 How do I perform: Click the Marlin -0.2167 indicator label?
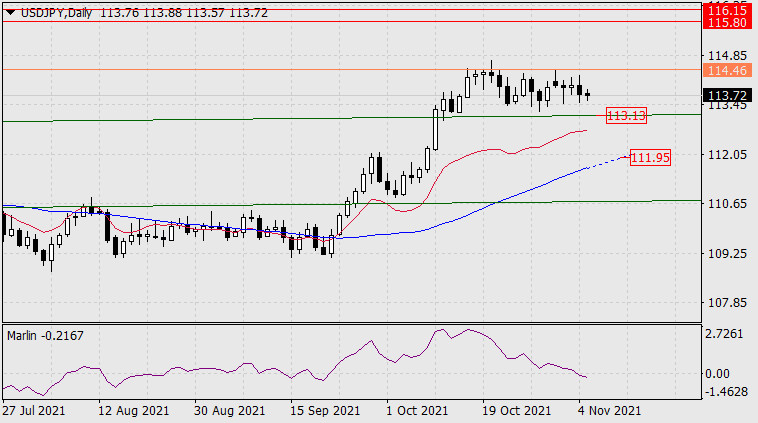point(45,335)
